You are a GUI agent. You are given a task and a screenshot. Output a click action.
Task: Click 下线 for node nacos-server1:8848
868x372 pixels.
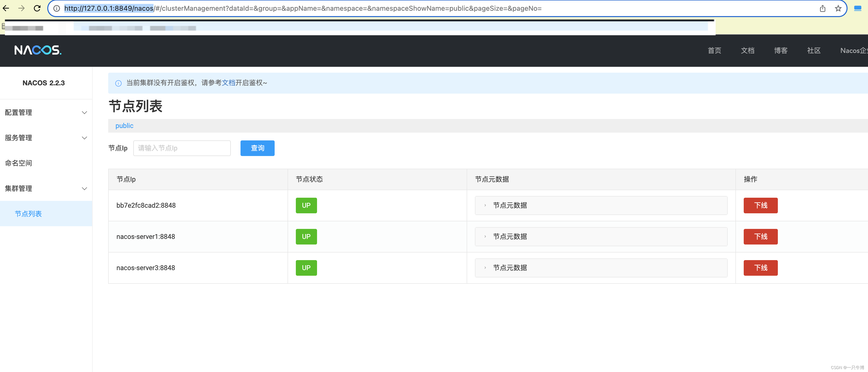761,236
